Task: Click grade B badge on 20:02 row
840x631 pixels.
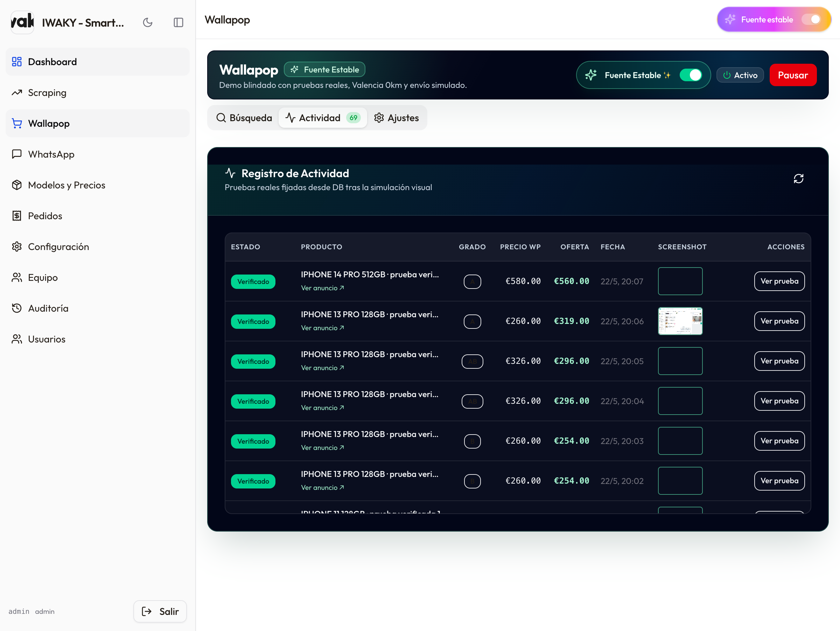Action: pyautogui.click(x=472, y=481)
